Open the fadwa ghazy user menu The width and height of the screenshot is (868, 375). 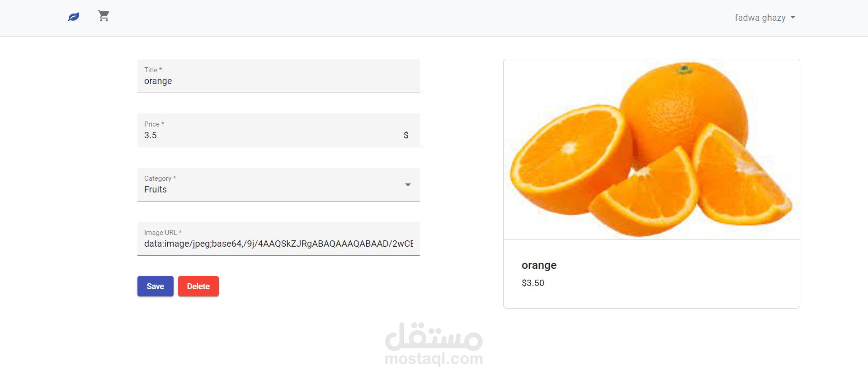(765, 18)
